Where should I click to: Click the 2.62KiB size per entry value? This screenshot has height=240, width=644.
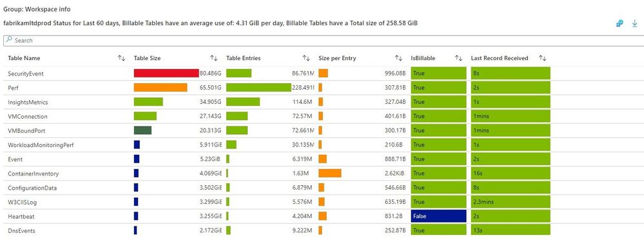(x=395, y=174)
